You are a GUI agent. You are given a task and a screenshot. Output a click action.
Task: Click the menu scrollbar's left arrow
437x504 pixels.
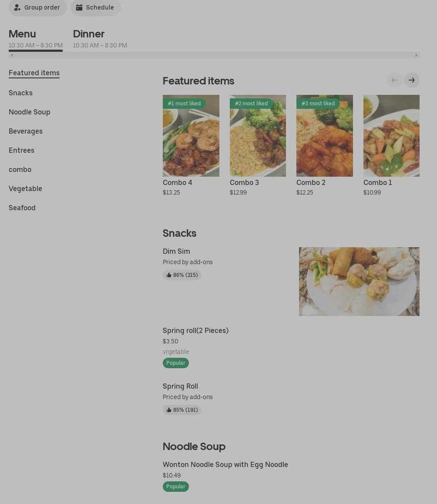click(12, 55)
